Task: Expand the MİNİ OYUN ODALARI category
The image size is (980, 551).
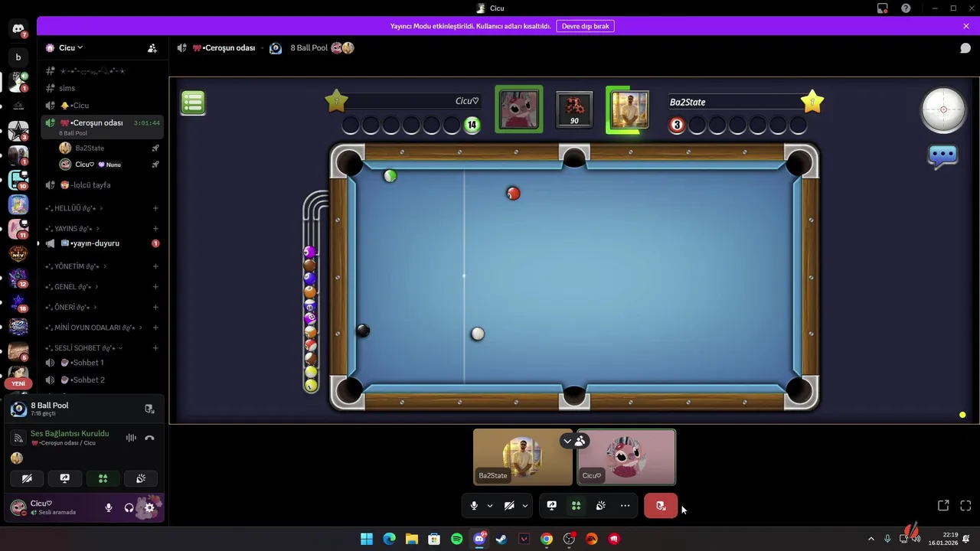Action: pyautogui.click(x=93, y=328)
